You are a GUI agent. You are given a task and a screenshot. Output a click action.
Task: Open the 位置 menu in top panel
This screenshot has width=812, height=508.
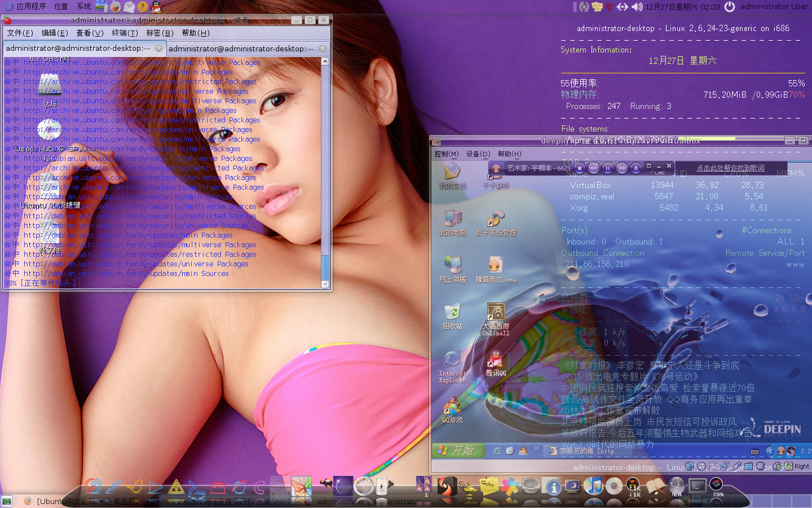[x=61, y=6]
